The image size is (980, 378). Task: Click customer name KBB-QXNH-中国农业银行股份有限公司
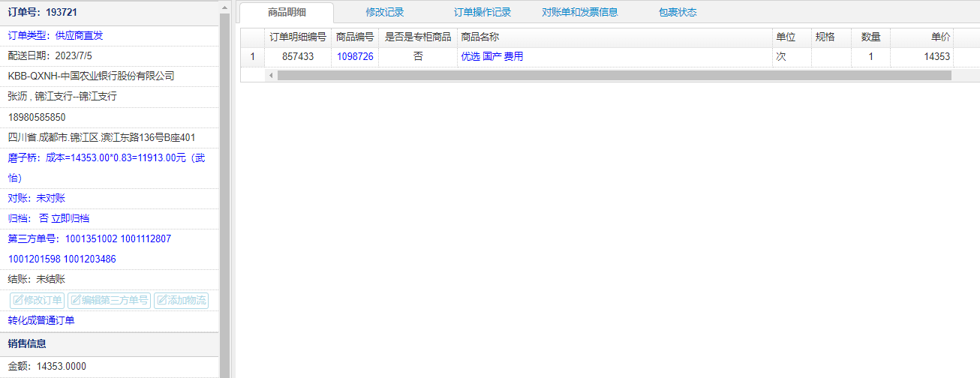[x=91, y=76]
